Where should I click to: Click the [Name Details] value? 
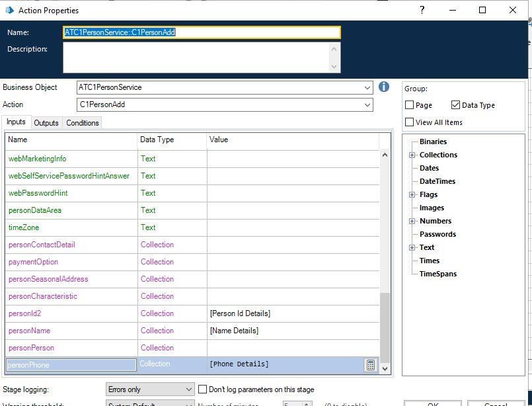click(x=234, y=331)
